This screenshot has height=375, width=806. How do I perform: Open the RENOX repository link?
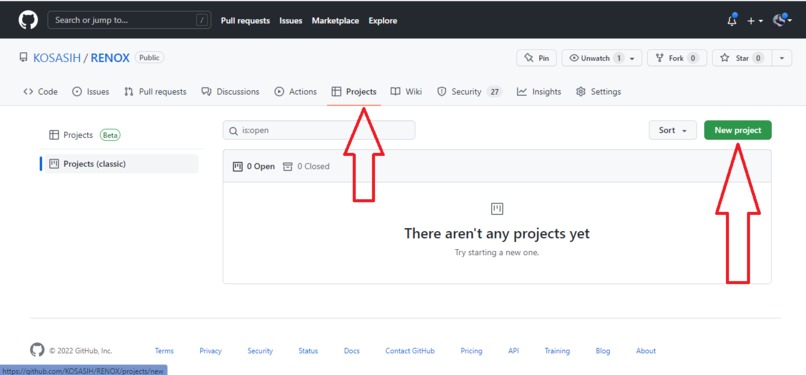110,58
